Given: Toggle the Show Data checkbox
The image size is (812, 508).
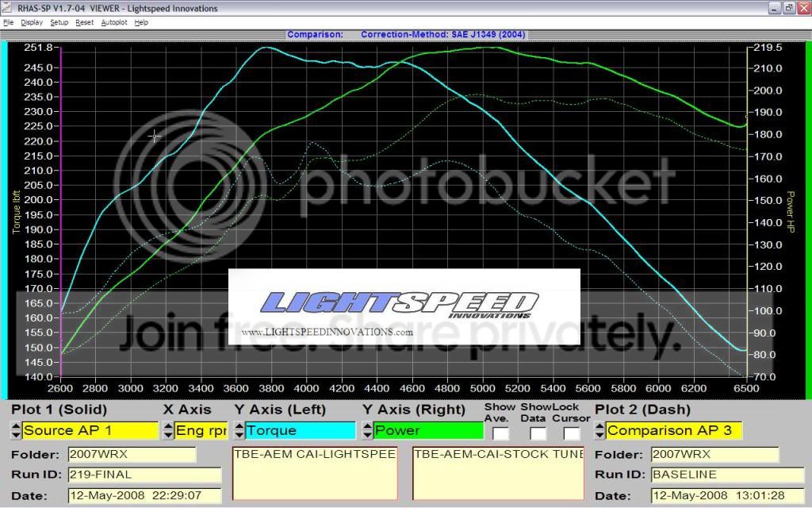Looking at the screenshot, I should [538, 433].
